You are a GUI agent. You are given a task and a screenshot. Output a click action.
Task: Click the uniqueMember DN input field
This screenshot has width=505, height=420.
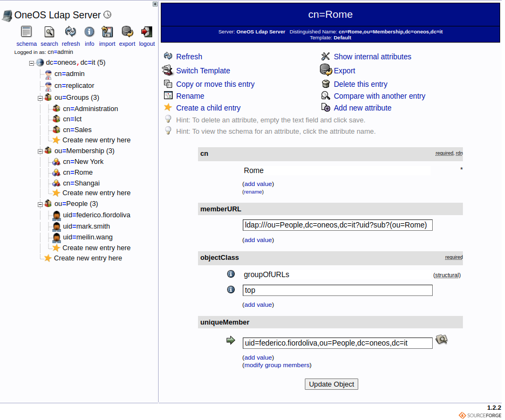point(337,343)
